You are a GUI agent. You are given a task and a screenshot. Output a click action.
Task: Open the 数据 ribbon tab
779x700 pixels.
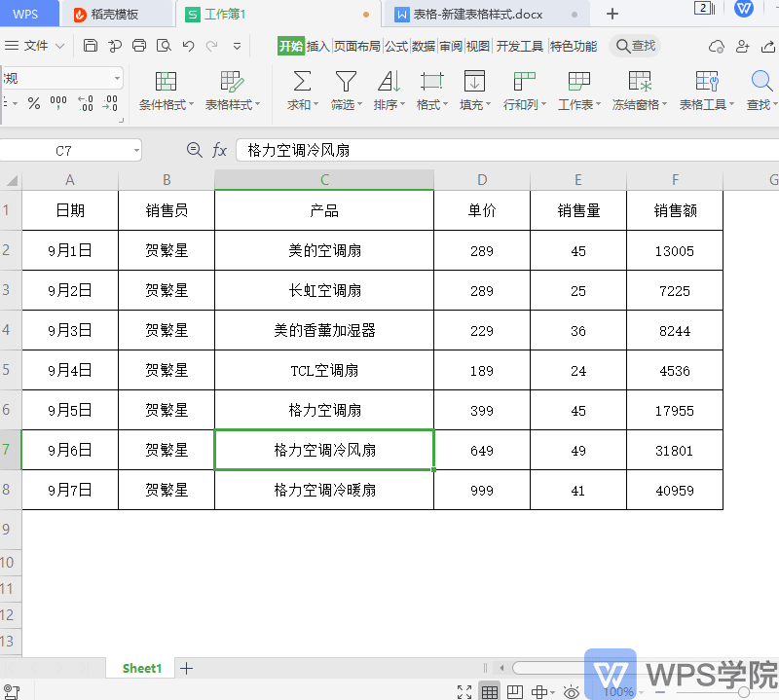pyautogui.click(x=424, y=46)
